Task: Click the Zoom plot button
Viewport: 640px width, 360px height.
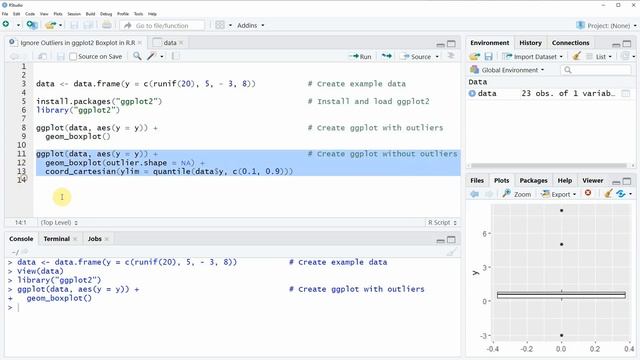Action: point(517,194)
